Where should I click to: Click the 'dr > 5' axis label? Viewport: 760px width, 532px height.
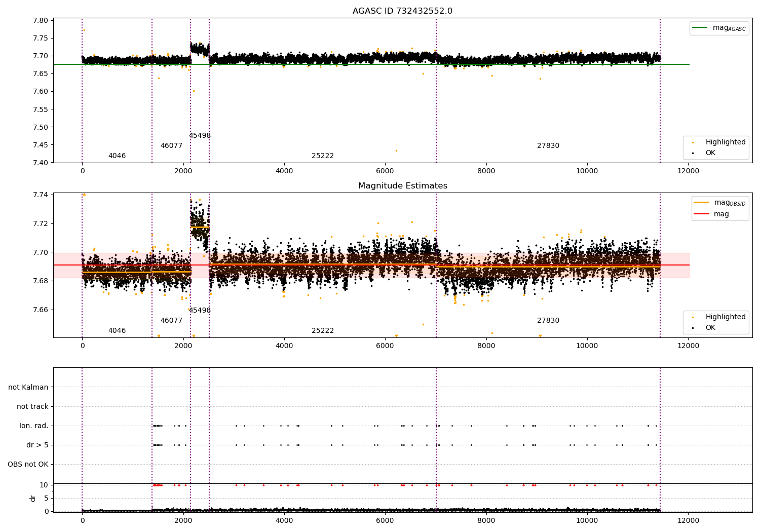click(37, 445)
